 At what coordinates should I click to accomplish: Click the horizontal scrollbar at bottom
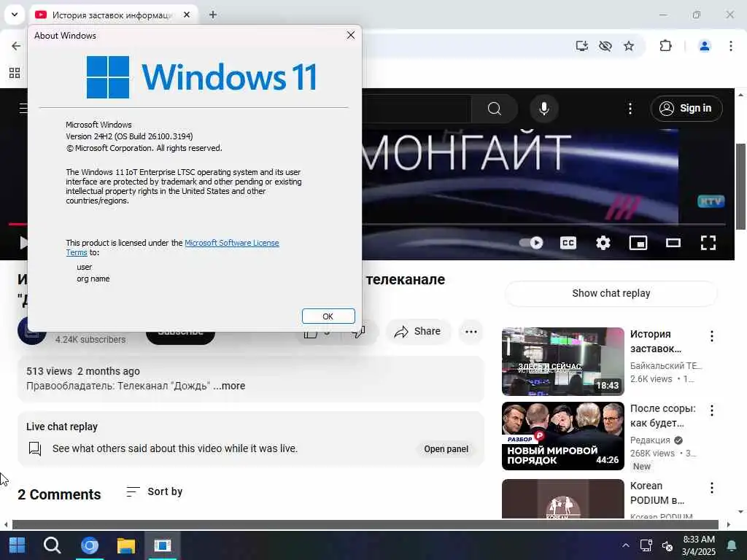click(x=365, y=524)
